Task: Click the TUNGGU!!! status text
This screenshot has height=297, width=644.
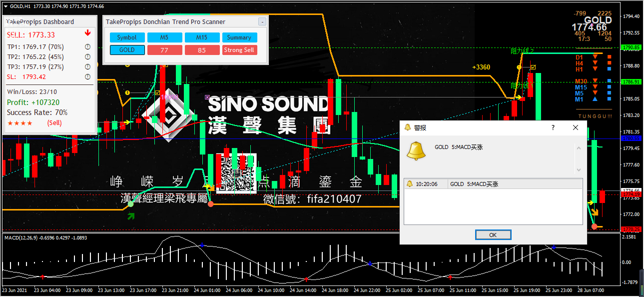Action: pos(595,116)
